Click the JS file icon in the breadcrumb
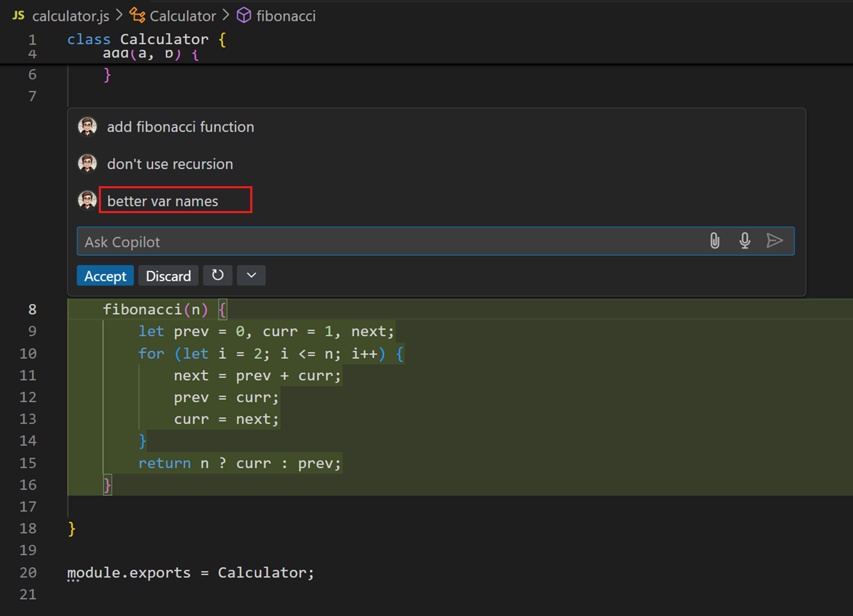 [x=18, y=15]
